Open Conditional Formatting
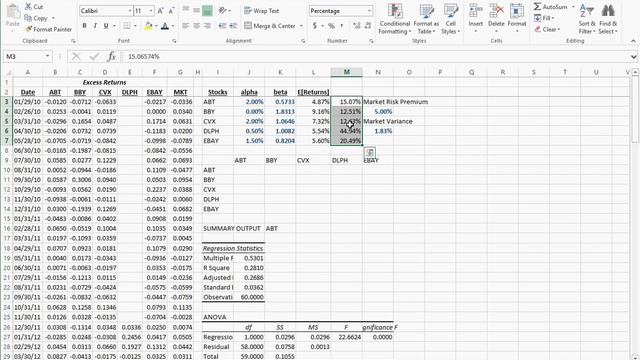 point(395,19)
